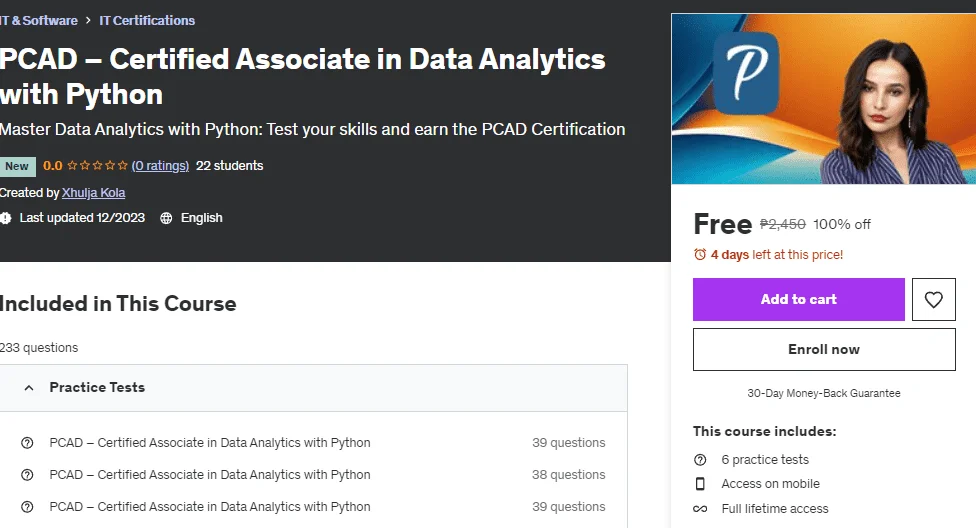Open instructor Xhulja Kola profile link
Screen dimensions: 976x528
tap(93, 193)
